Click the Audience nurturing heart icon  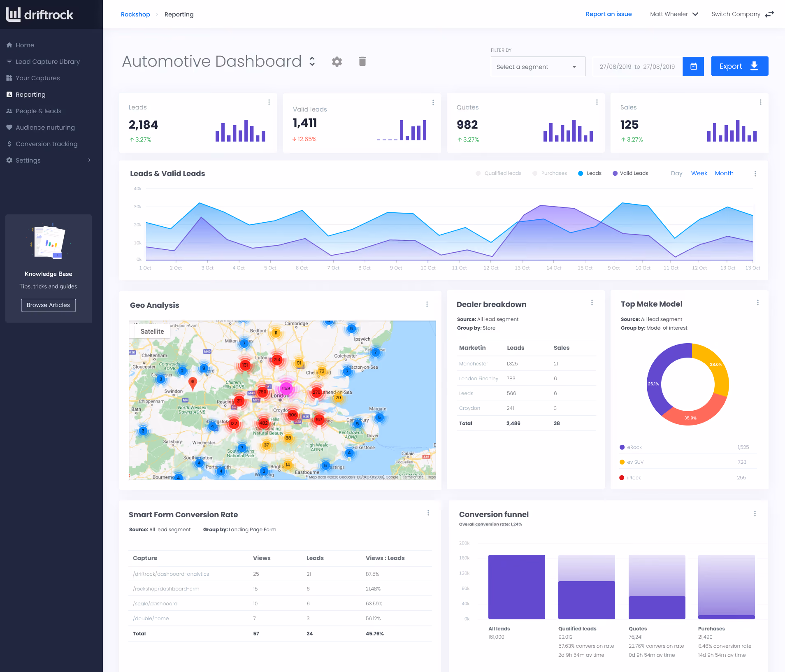(9, 128)
